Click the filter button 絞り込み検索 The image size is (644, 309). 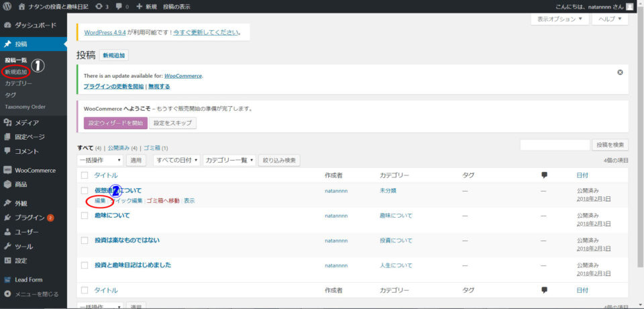(x=279, y=161)
